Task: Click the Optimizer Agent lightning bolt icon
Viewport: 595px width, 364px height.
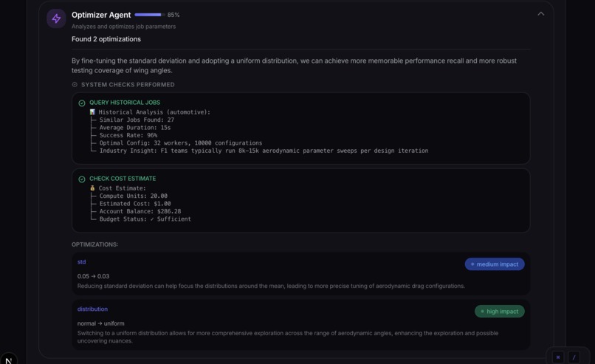Action: pos(56,18)
